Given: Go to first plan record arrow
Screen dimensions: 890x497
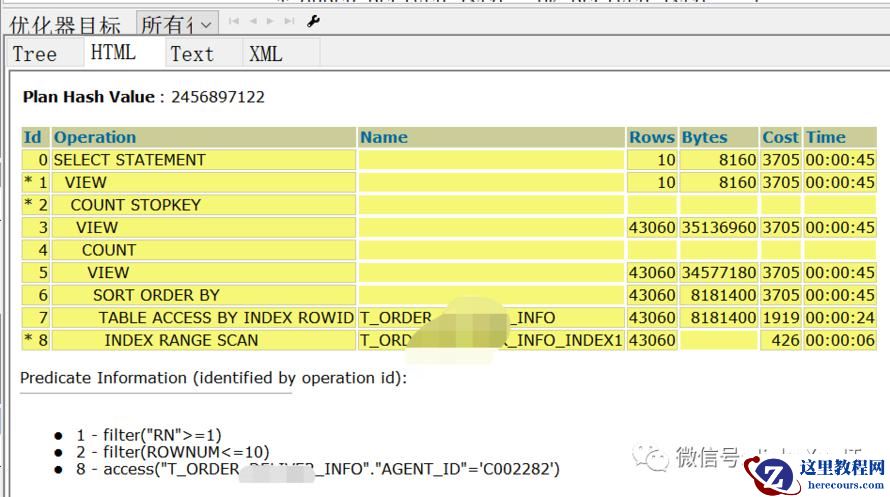Looking at the screenshot, I should (x=234, y=21).
